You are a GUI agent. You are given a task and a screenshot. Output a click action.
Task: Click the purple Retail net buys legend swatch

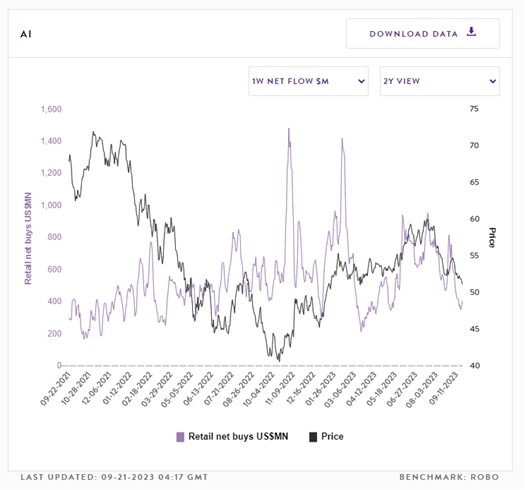180,437
